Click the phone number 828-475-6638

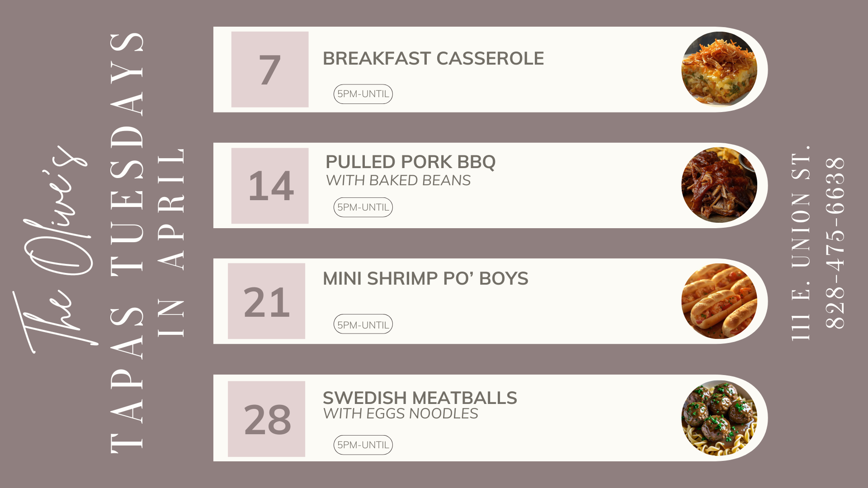tap(835, 243)
